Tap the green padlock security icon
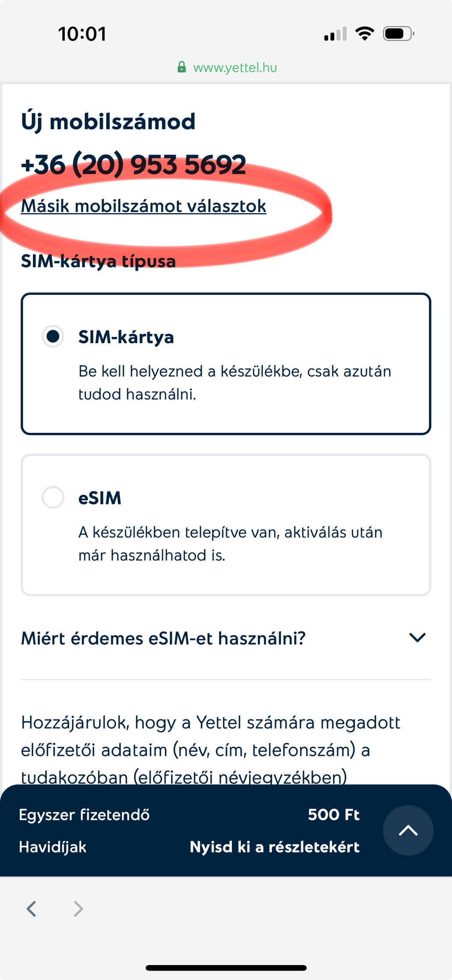 click(182, 67)
